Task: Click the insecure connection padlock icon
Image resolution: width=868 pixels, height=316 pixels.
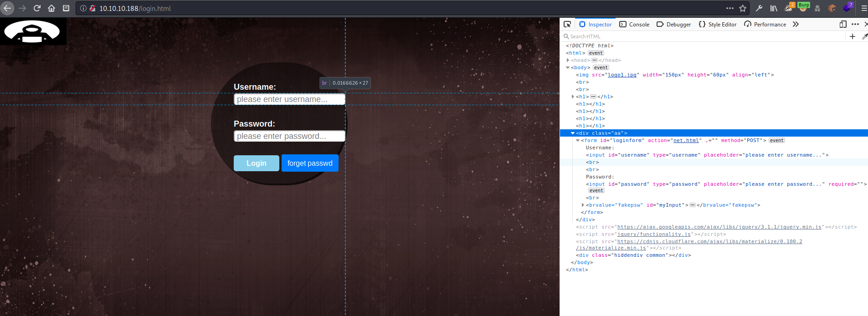Action: pos(92,8)
